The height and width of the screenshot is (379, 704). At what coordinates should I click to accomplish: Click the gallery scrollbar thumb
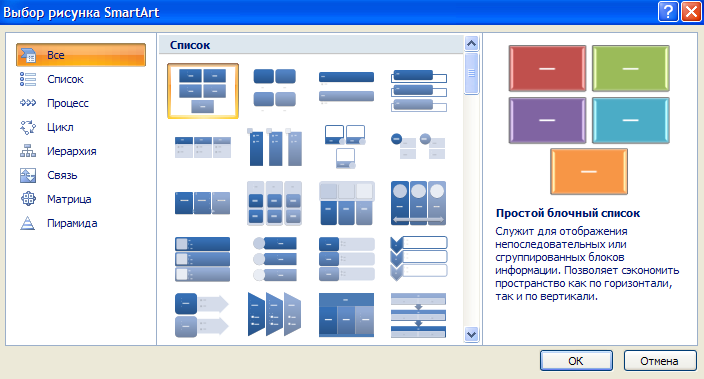471,74
